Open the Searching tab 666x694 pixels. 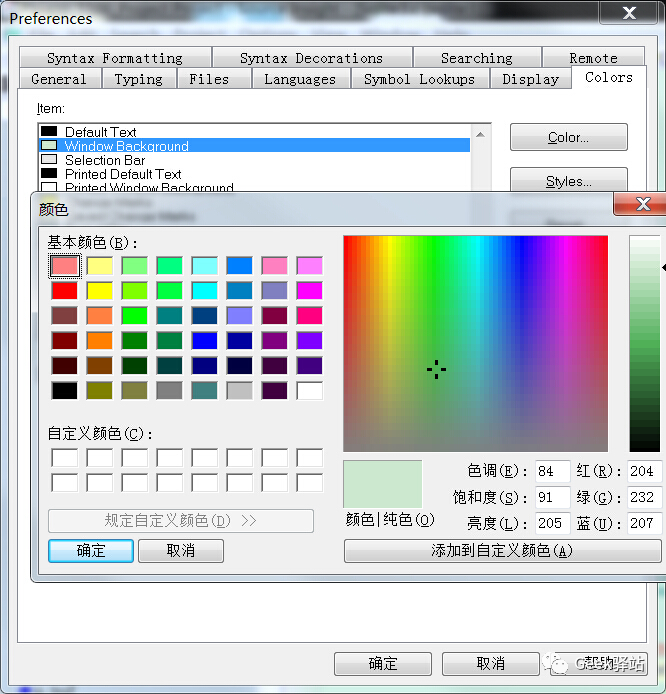[x=477, y=58]
